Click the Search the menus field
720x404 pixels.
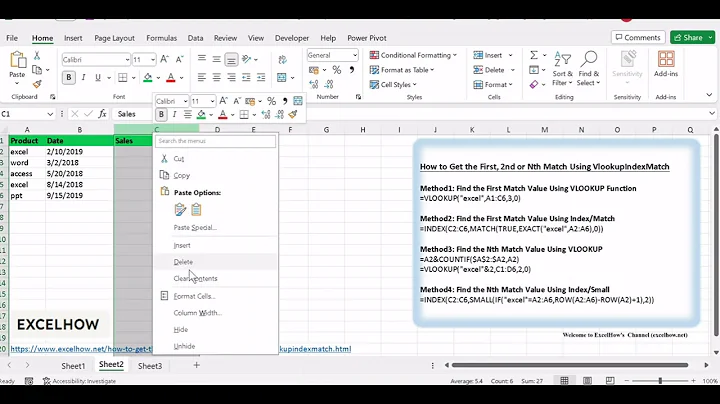click(215, 141)
